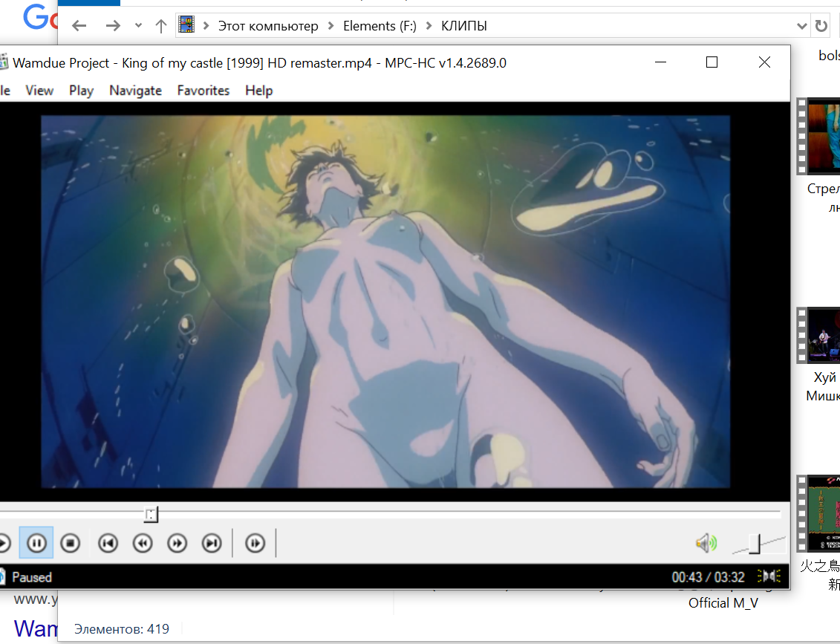Minimize the MPC-HC window
840x644 pixels.
coord(660,62)
